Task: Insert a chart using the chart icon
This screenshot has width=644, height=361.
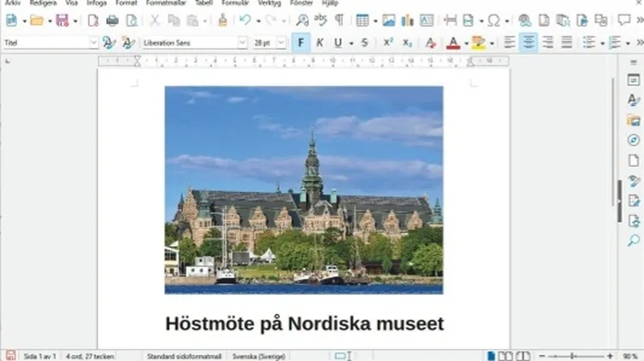Action: click(x=407, y=21)
